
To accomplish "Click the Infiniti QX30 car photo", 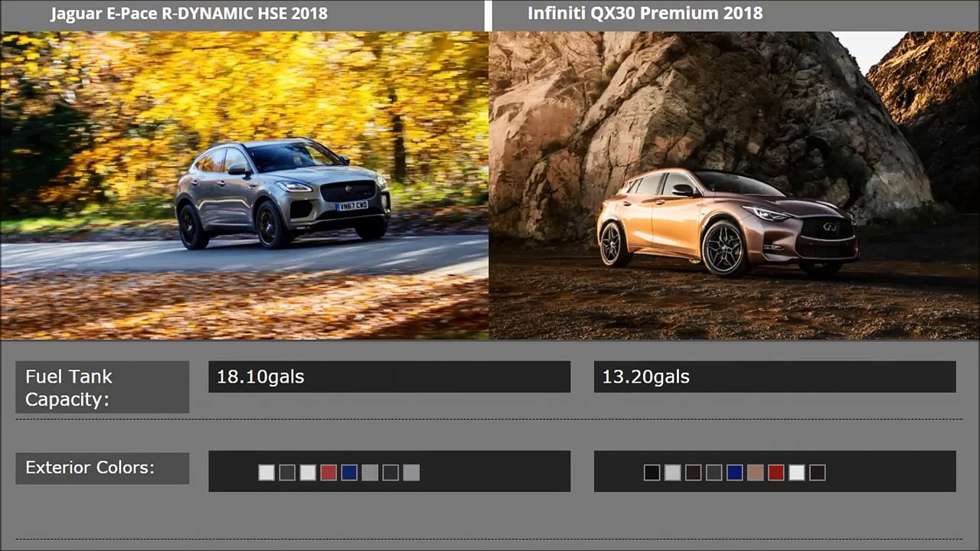I will [735, 185].
